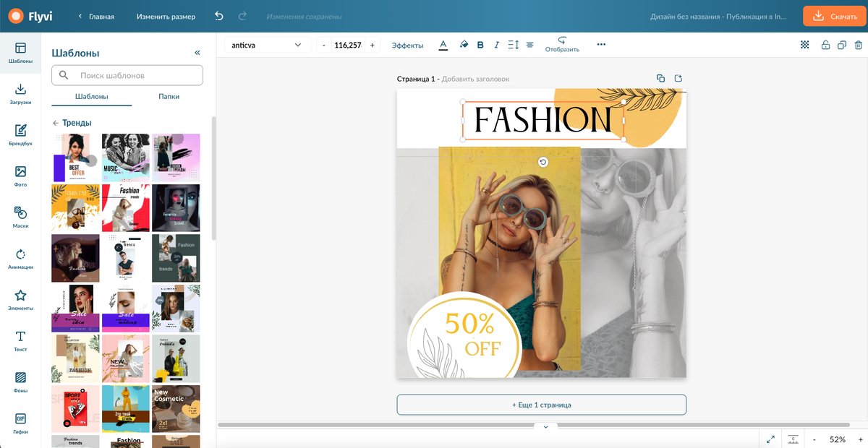
Task: Click the Flyvi logo
Action: (31, 16)
